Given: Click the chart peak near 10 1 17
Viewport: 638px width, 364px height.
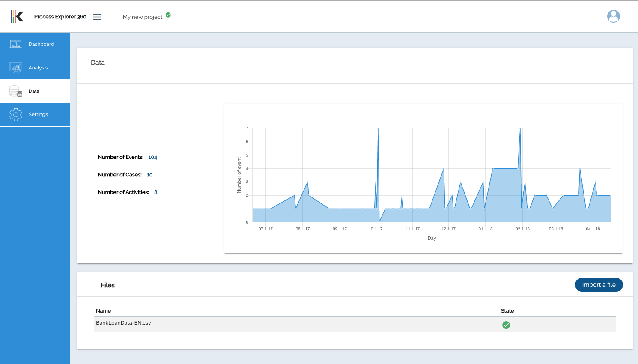Looking at the screenshot, I should 378,129.
